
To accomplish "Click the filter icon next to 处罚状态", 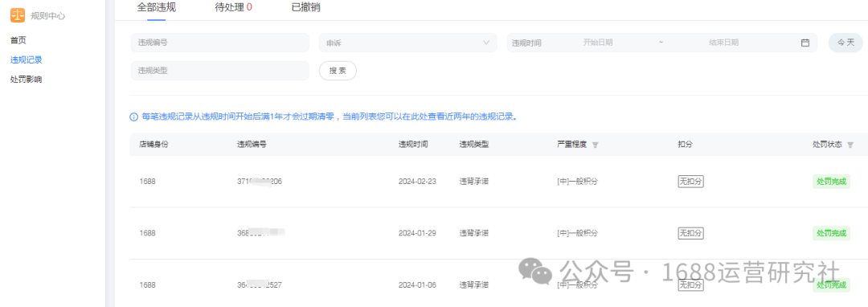I will (850, 145).
